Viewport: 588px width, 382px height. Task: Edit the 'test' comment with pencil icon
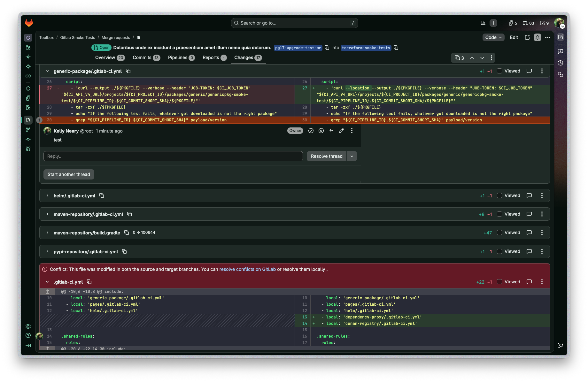(342, 131)
